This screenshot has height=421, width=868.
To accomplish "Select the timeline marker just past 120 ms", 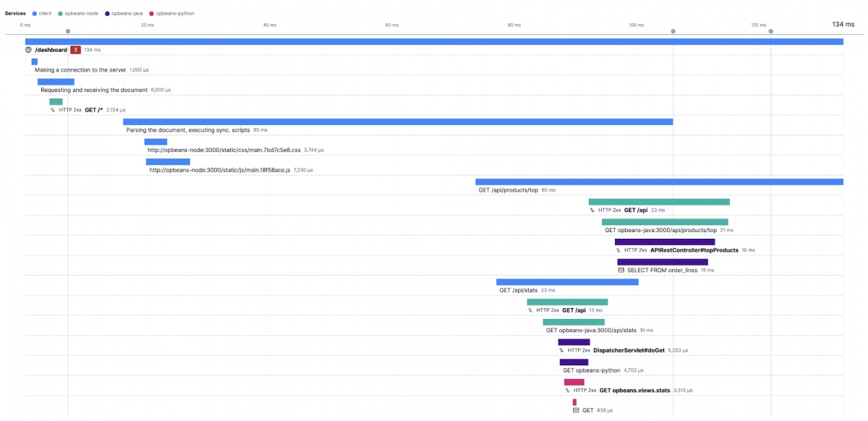I will point(771,31).
